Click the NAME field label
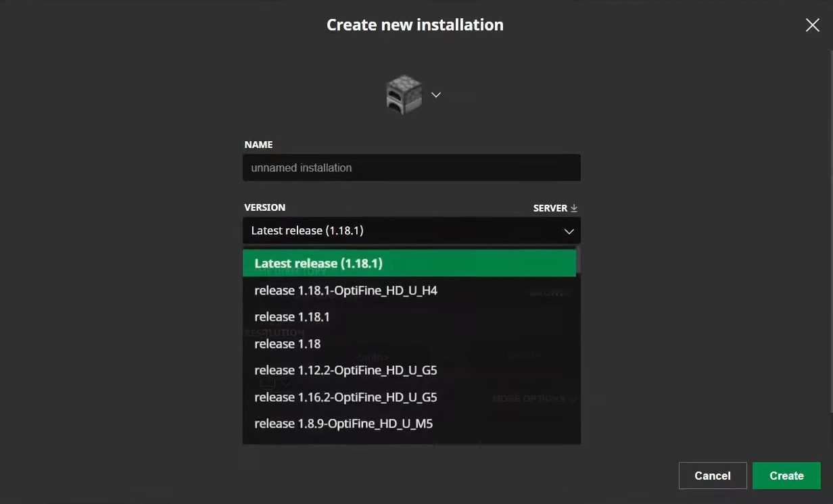 click(x=258, y=145)
